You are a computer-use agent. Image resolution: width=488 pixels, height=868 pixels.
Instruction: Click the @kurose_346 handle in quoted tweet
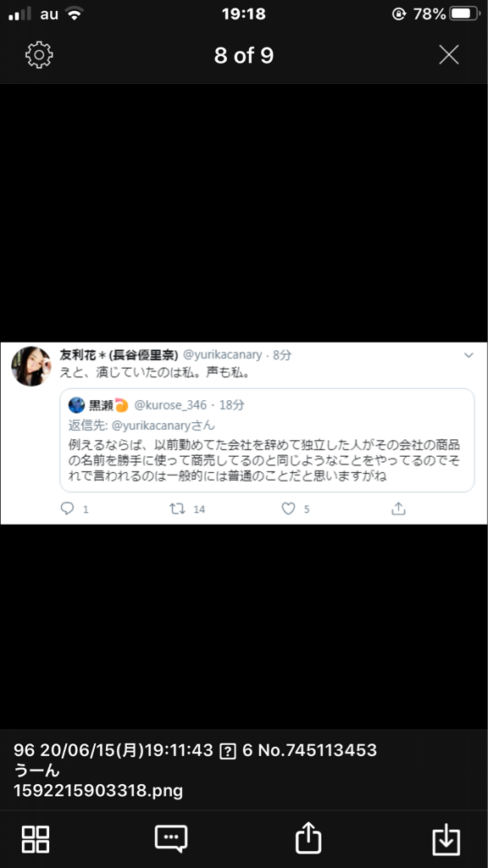170,405
